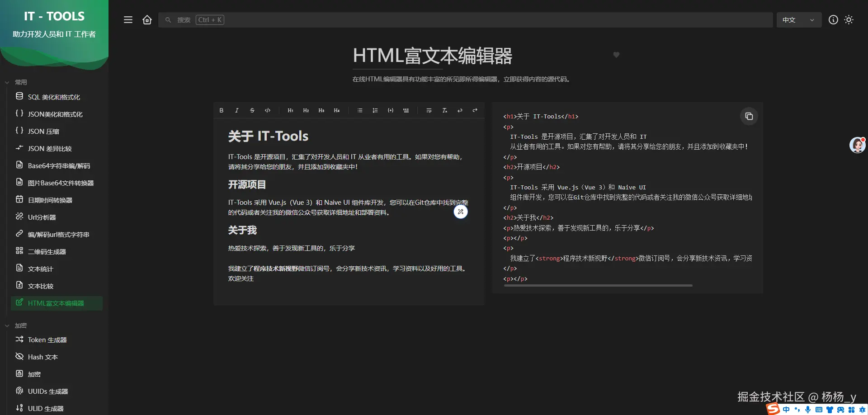Apply Heading 1 style
Screen dimensions: 868x415
(290, 110)
